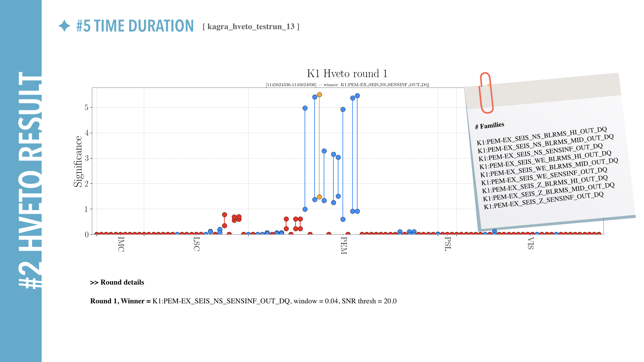Screen dimensions: 644x362
Task: Click the K1 Hveto round 1 chart title
Action: click(x=347, y=73)
